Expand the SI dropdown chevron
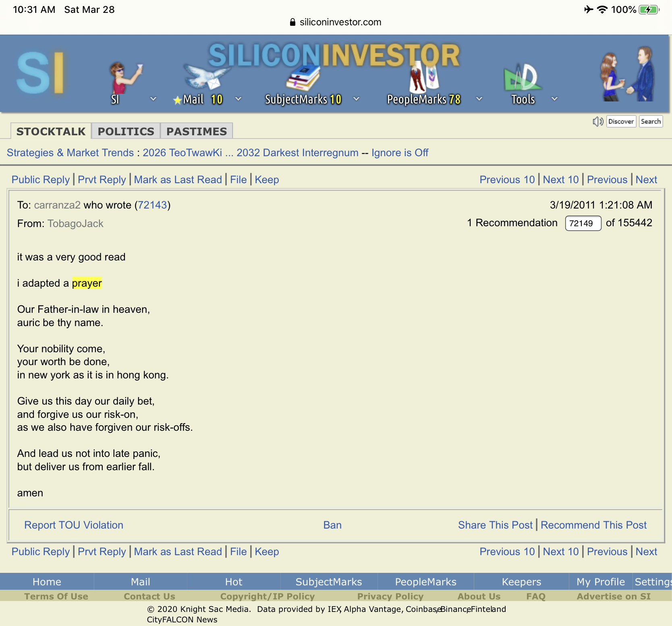This screenshot has width=672, height=626. 153,99
